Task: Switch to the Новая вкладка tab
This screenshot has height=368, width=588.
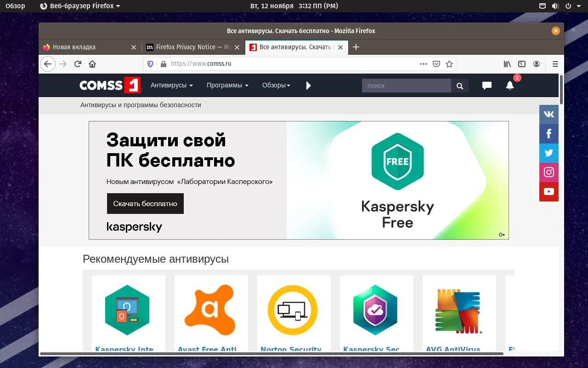Action: (90, 47)
